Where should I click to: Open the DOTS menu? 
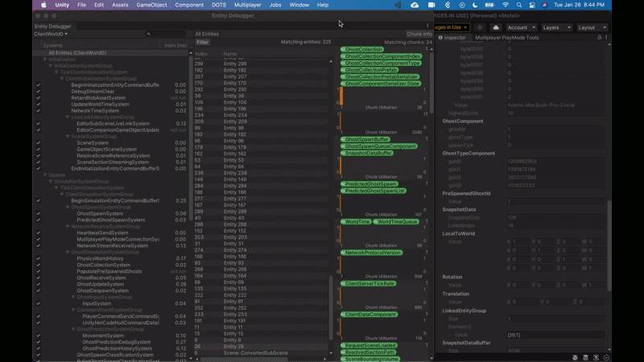[218, 5]
